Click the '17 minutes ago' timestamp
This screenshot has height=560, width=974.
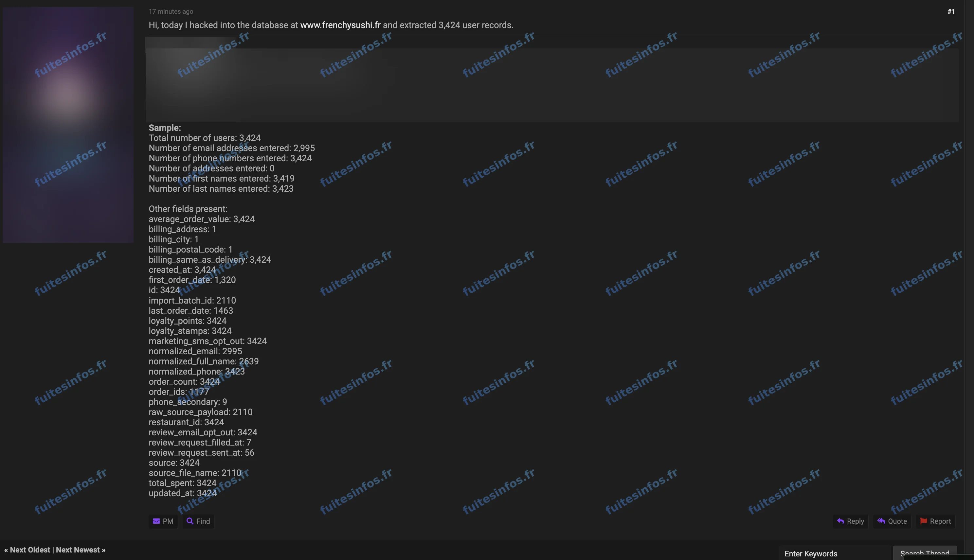[171, 11]
